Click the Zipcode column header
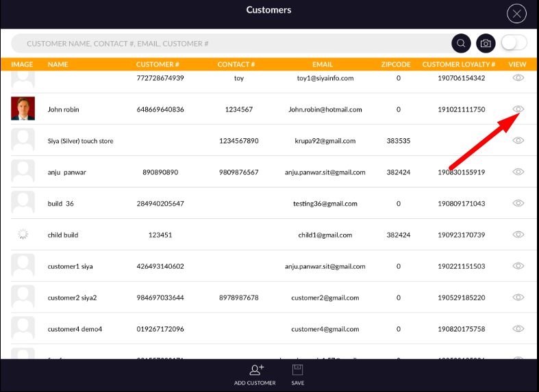Screen dimensions: 539x392 (396, 64)
